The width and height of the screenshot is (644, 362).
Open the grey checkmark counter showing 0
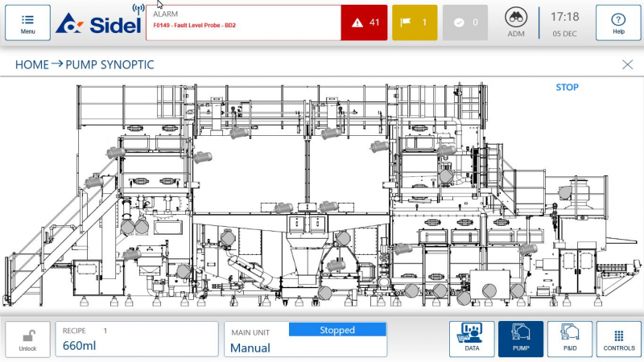tap(465, 23)
